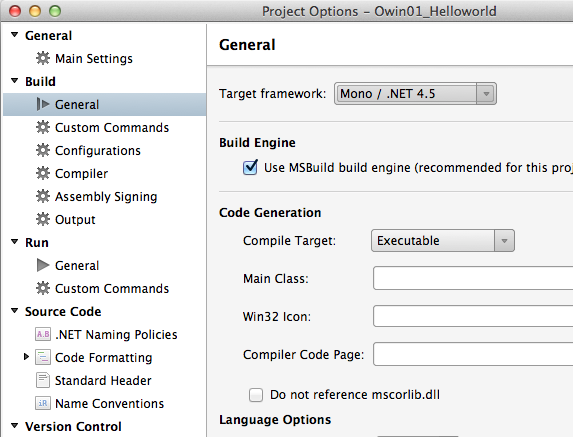The image size is (573, 437).
Task: Open the Compile Target dropdown
Action: tap(443, 241)
